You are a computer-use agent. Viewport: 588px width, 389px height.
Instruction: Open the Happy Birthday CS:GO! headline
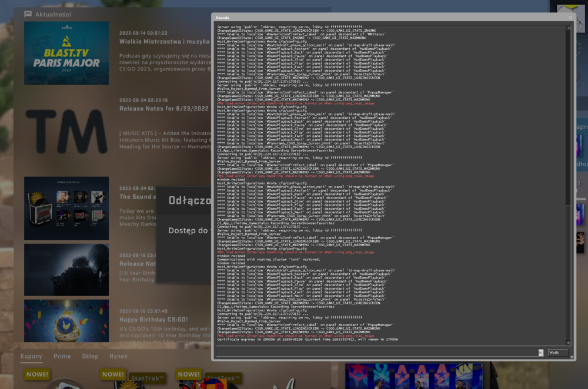(153, 320)
